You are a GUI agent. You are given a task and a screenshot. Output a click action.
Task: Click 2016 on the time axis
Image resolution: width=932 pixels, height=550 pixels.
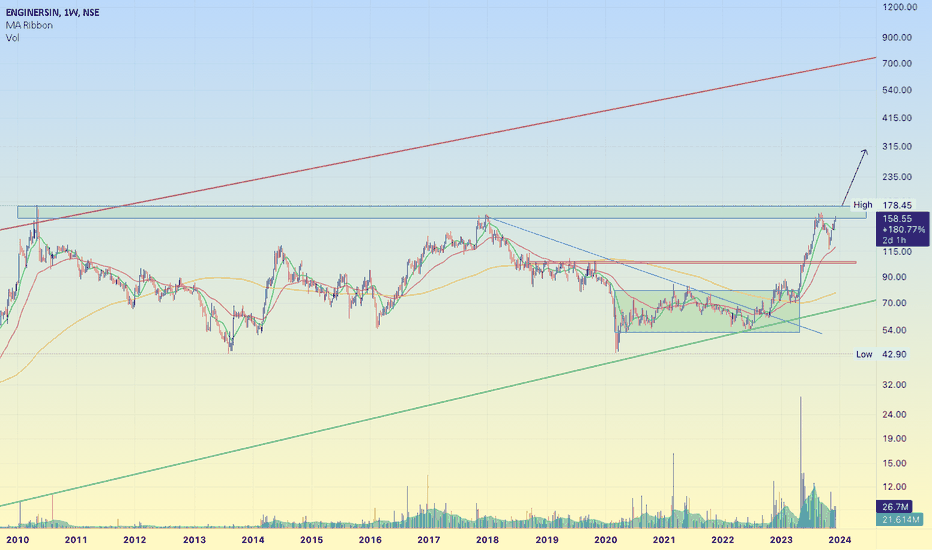[x=370, y=540]
